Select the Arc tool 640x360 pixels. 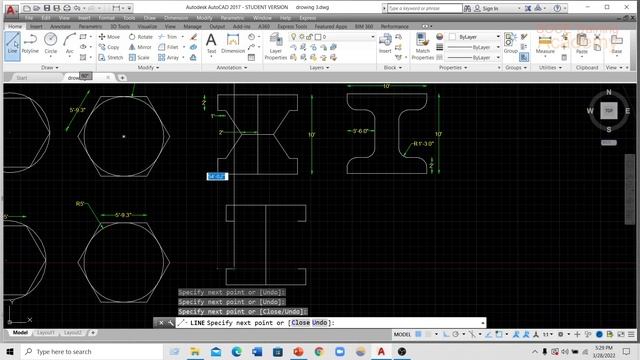[x=69, y=43]
